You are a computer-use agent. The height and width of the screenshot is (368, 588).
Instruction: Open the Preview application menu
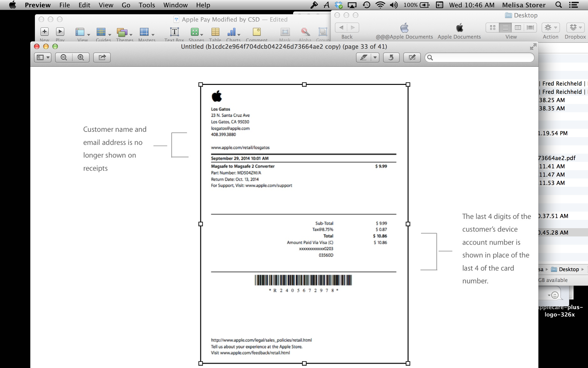pos(38,5)
